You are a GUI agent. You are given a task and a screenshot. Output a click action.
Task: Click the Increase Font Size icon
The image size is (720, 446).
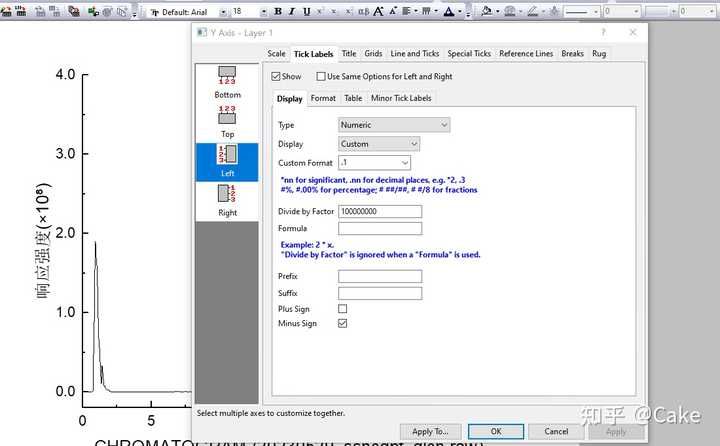378,11
